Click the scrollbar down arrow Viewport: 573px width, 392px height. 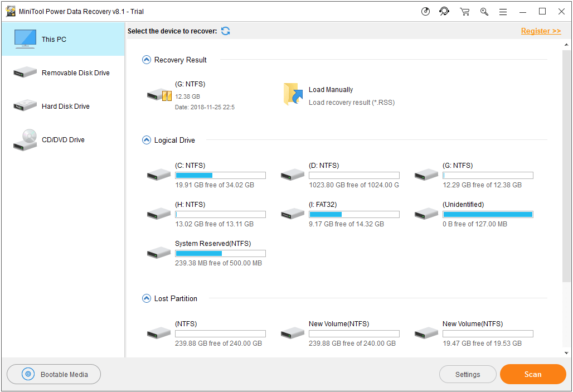coord(566,353)
